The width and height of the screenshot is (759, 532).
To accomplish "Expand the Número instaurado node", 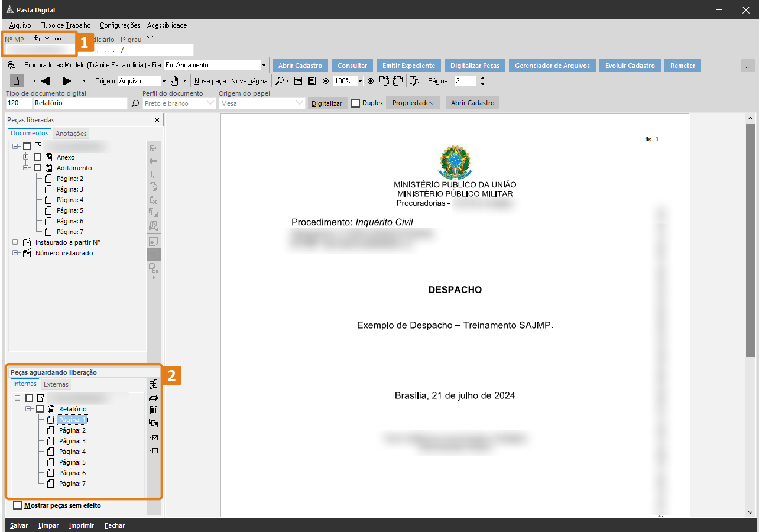I will (x=15, y=253).
